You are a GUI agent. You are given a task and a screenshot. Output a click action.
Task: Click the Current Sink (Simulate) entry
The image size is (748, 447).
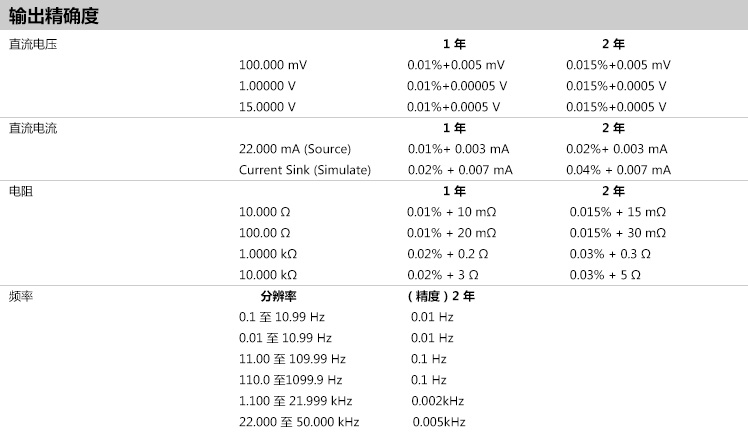point(305,170)
